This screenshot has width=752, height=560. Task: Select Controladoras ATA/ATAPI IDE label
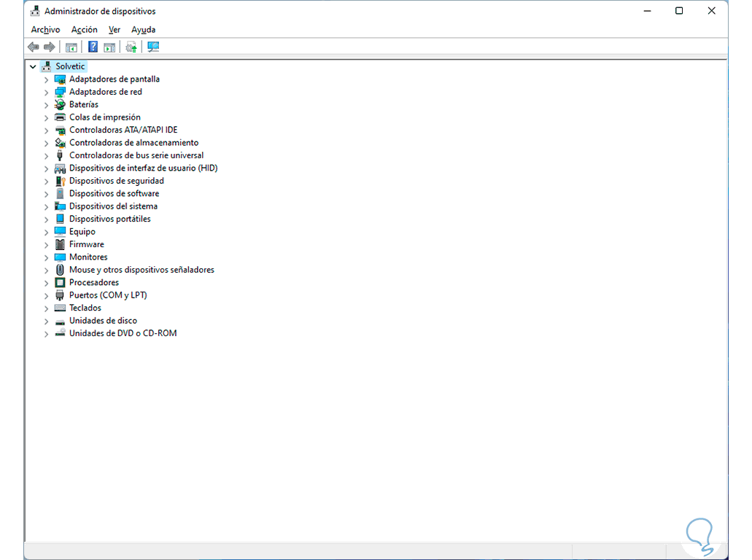[123, 130]
